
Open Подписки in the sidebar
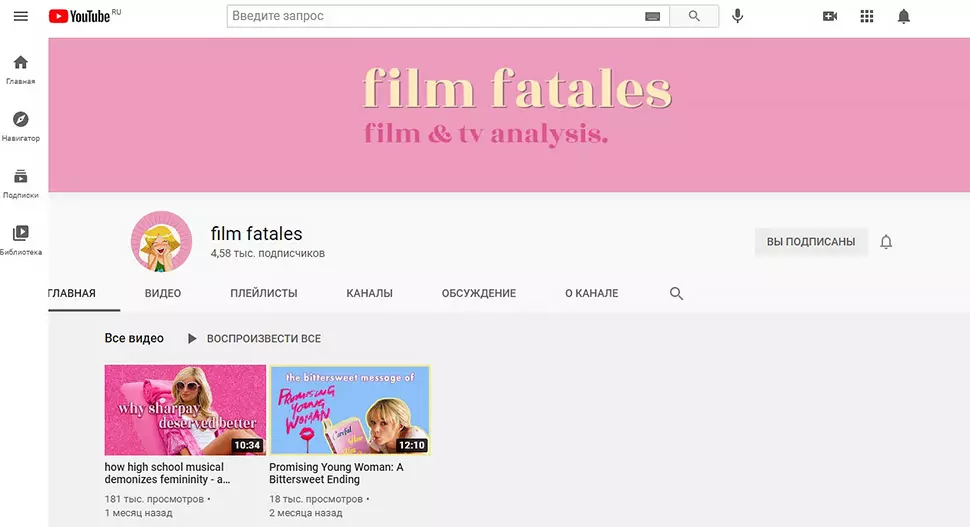click(x=20, y=183)
